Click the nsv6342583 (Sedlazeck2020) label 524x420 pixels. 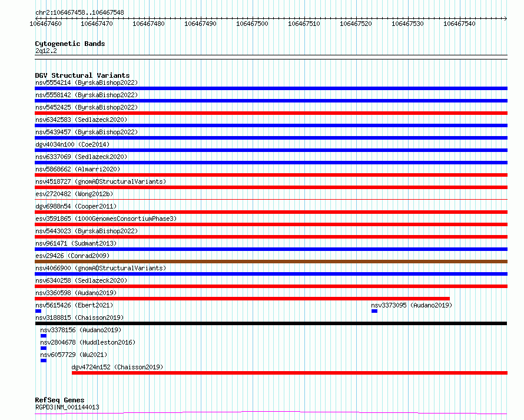click(81, 120)
